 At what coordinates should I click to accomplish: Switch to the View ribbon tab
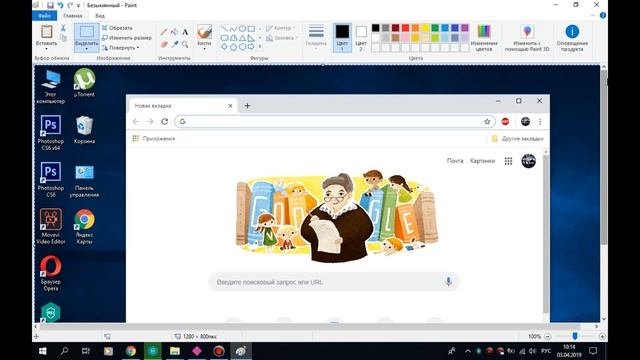tap(100, 16)
